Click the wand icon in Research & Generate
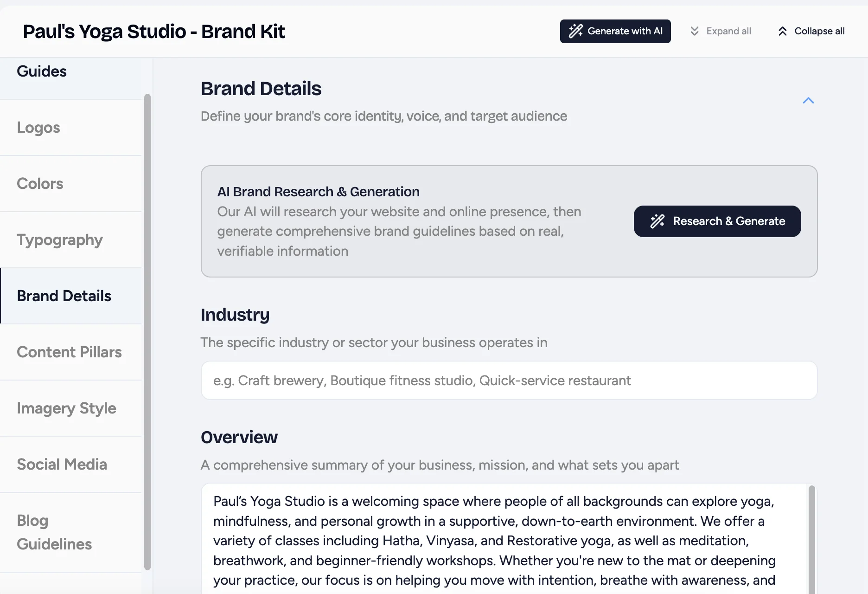The image size is (868, 594). tap(657, 221)
